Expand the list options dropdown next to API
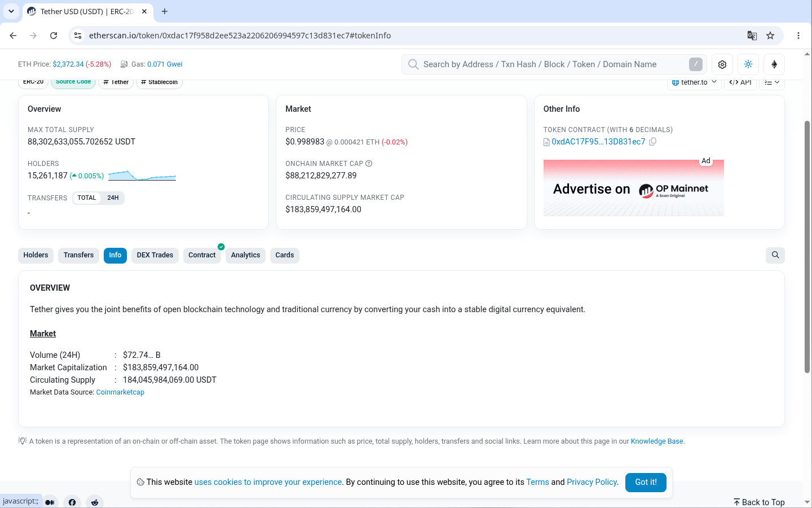812x508 pixels. pos(772,82)
